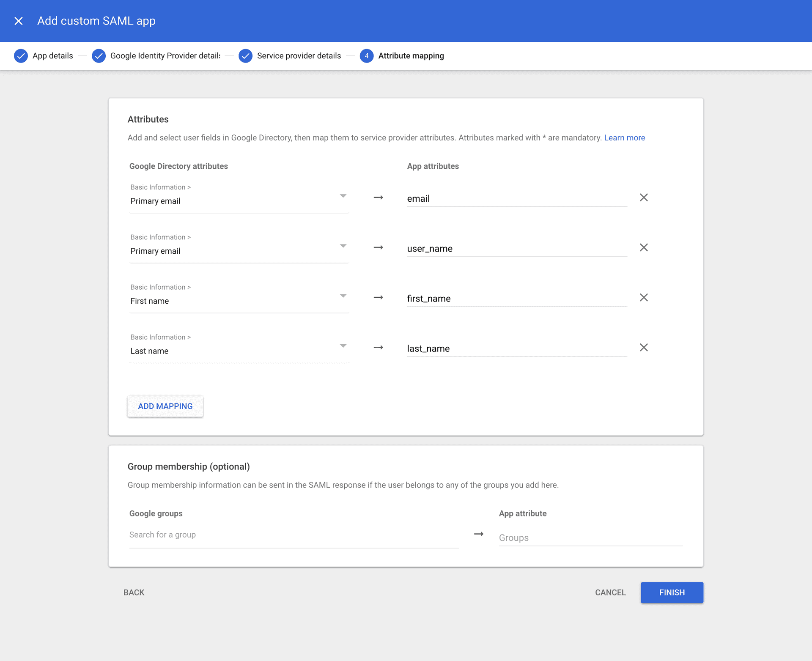Remove the first_name attribute mapping
812x661 pixels.
[644, 297]
